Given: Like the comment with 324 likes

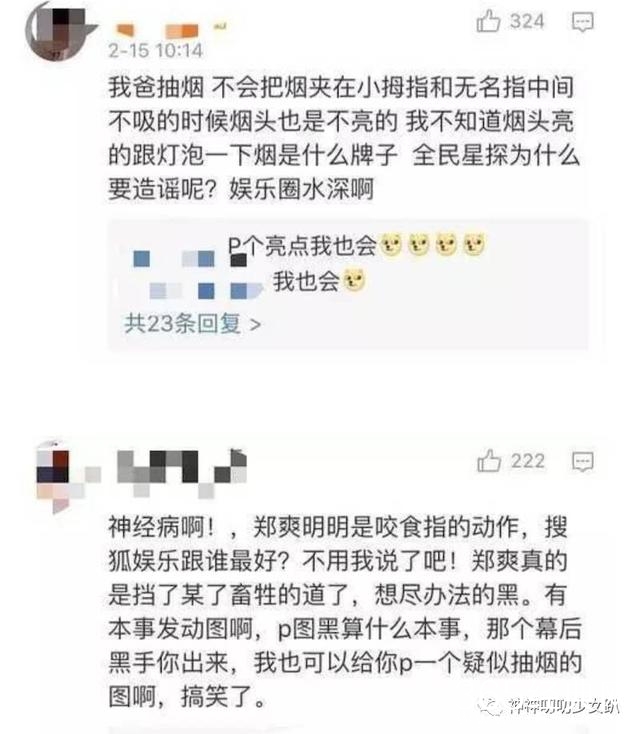Looking at the screenshot, I should point(488,22).
